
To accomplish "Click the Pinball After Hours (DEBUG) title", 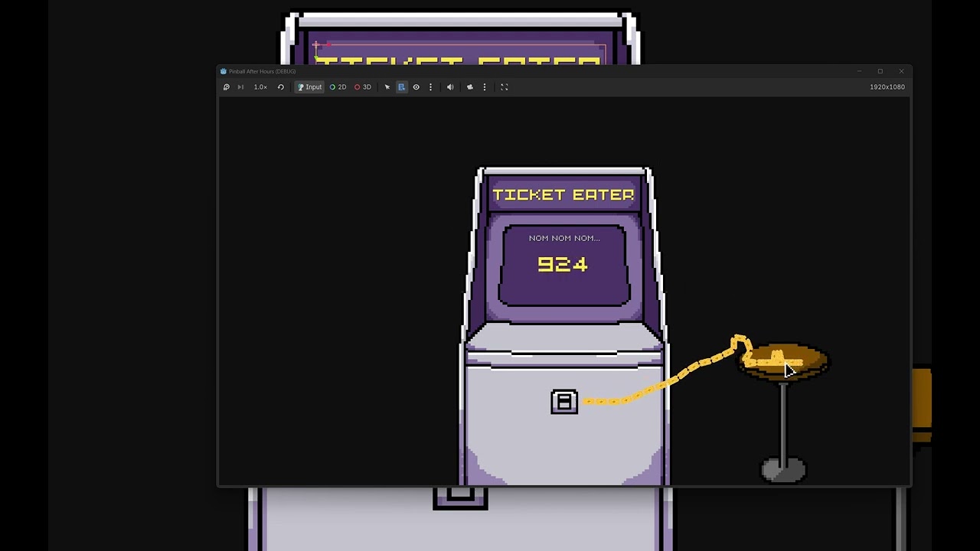I will (262, 71).
